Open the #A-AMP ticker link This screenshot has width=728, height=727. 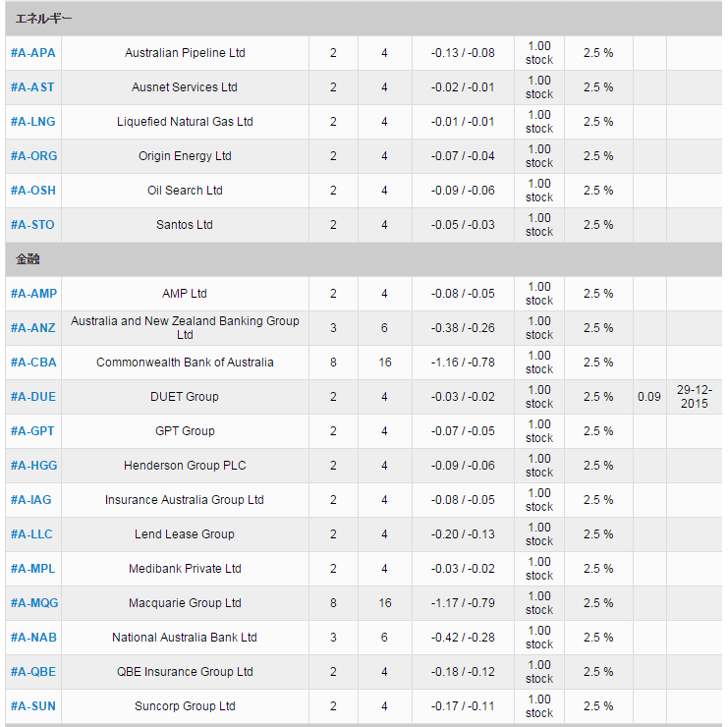tap(33, 294)
